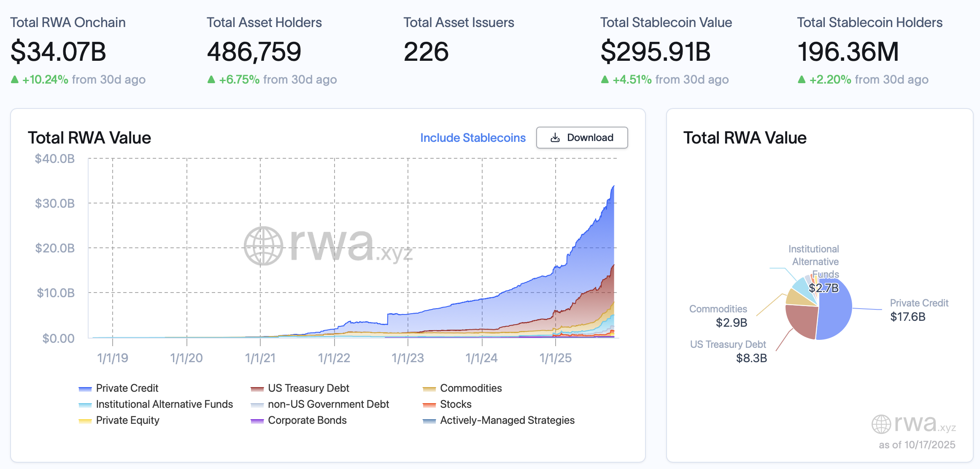Click the non-US Government Debt legend marker
This screenshot has height=469, width=980.
click(x=257, y=404)
